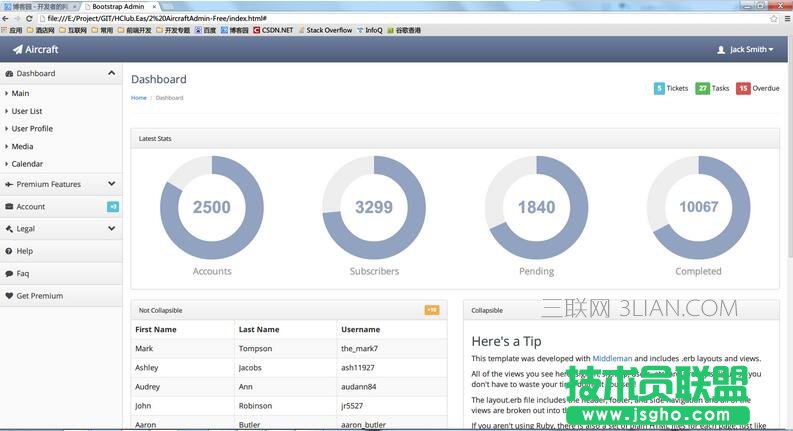Open the CSDN.NET bookmark

(273, 30)
